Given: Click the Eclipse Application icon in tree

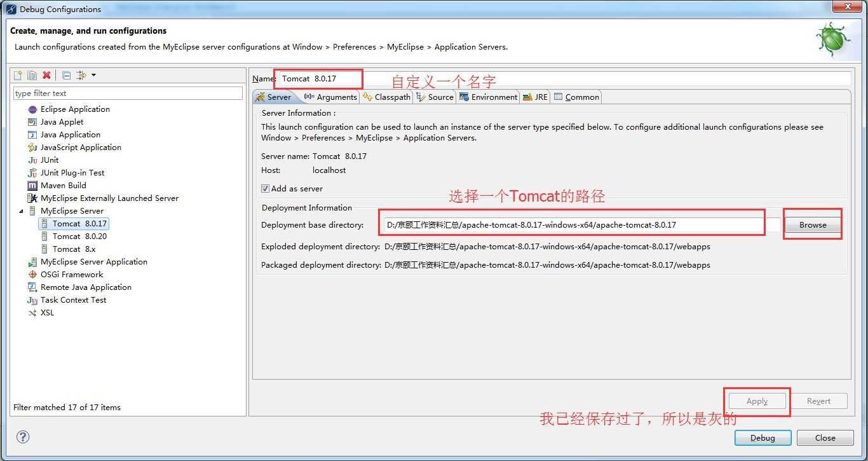Looking at the screenshot, I should click(x=32, y=109).
